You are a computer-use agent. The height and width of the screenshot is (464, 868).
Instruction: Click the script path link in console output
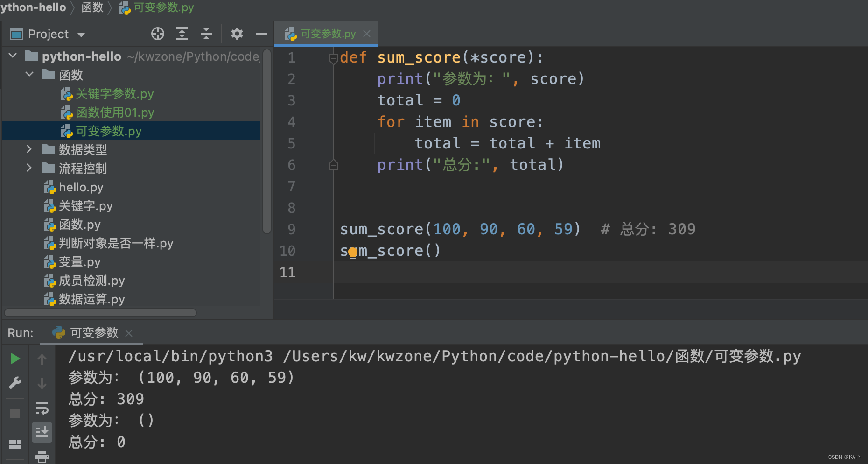point(542,356)
